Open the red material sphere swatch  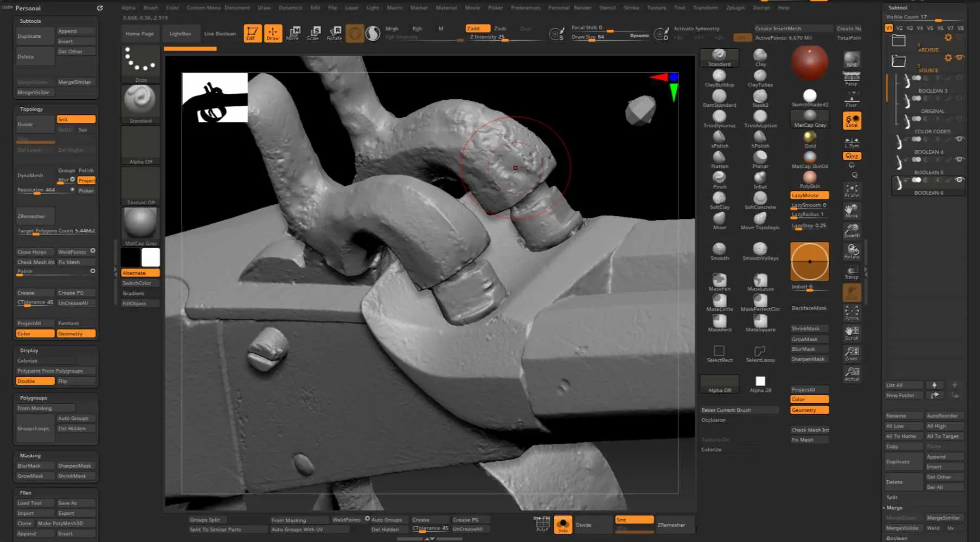tap(809, 63)
